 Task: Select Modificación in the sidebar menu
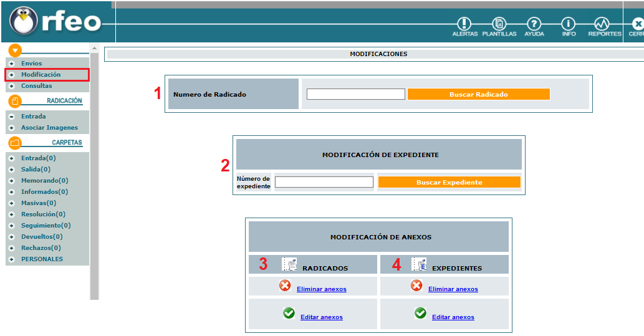(x=41, y=75)
